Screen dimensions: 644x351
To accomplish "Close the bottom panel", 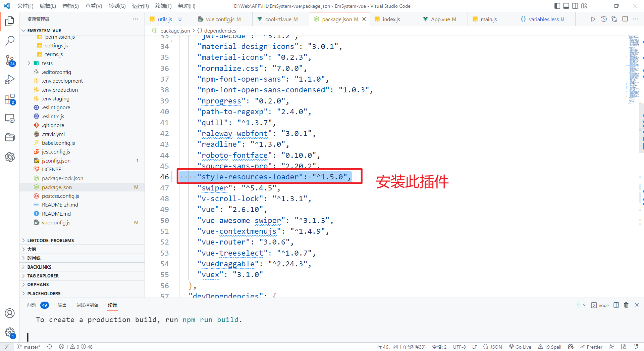I will click(x=637, y=305).
